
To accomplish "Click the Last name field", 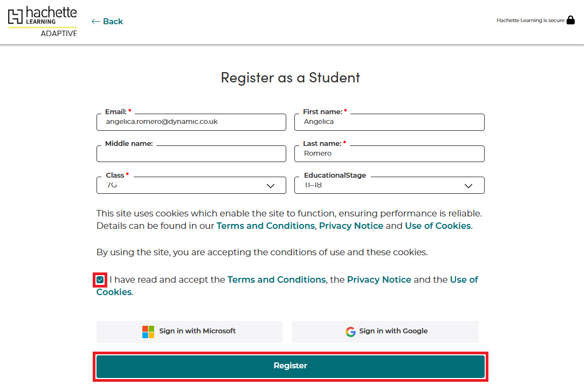I will tap(389, 154).
